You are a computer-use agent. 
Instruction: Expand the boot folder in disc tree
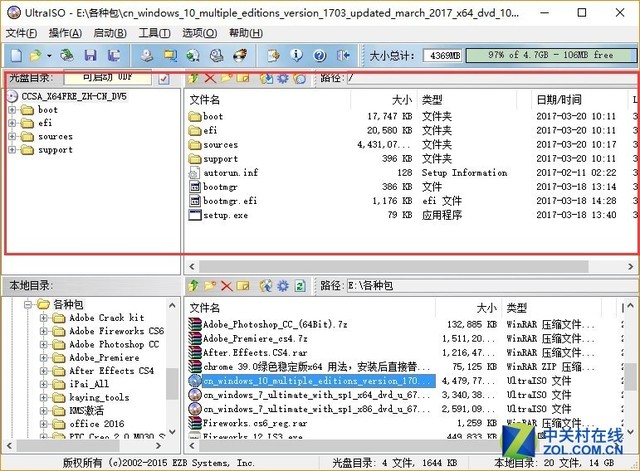point(12,110)
